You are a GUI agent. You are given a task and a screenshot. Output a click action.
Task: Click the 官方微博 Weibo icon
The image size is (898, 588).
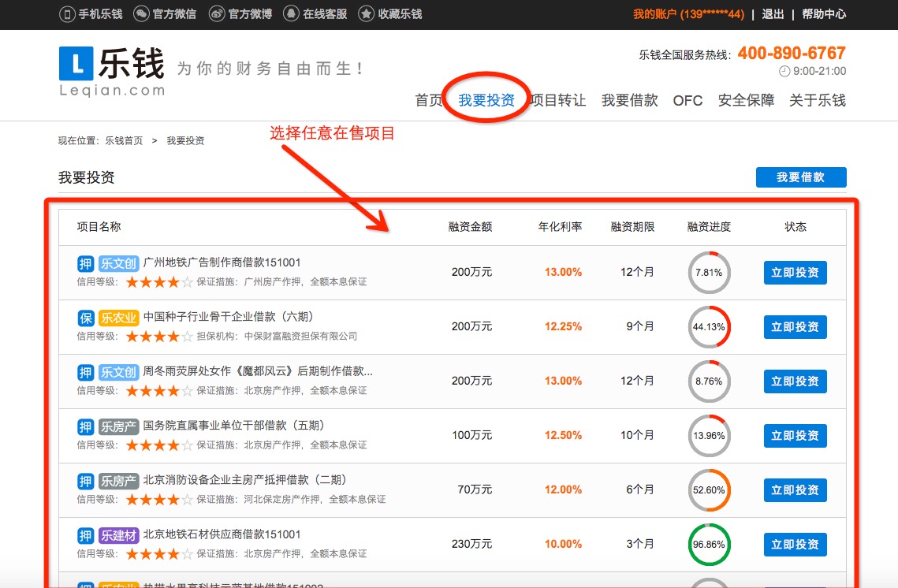[x=217, y=13]
